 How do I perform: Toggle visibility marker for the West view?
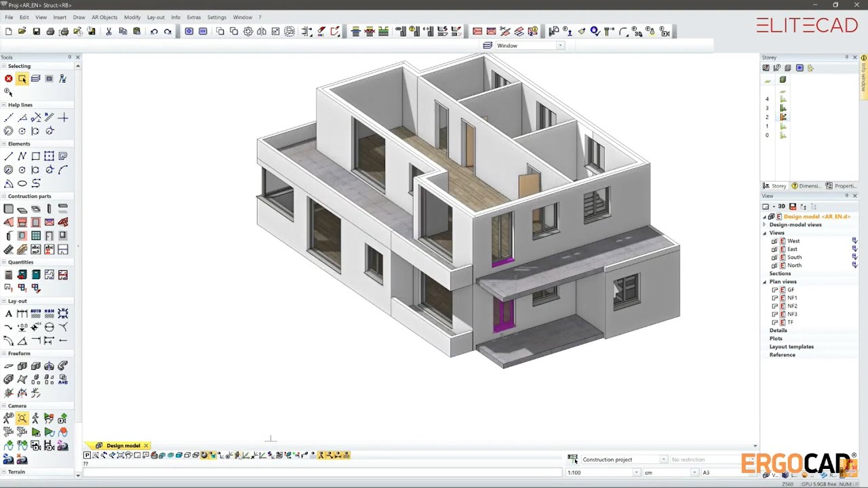click(x=854, y=241)
